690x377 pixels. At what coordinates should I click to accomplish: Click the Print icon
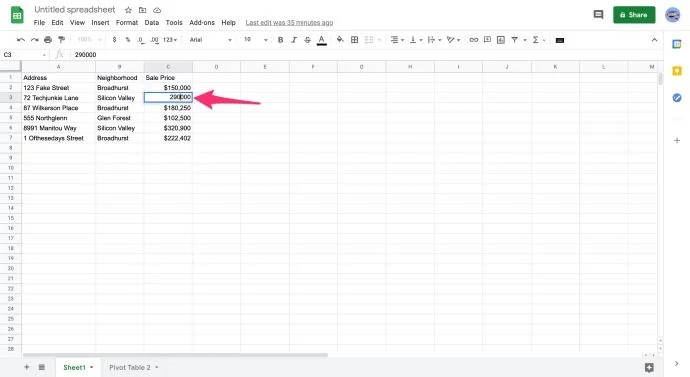point(48,40)
